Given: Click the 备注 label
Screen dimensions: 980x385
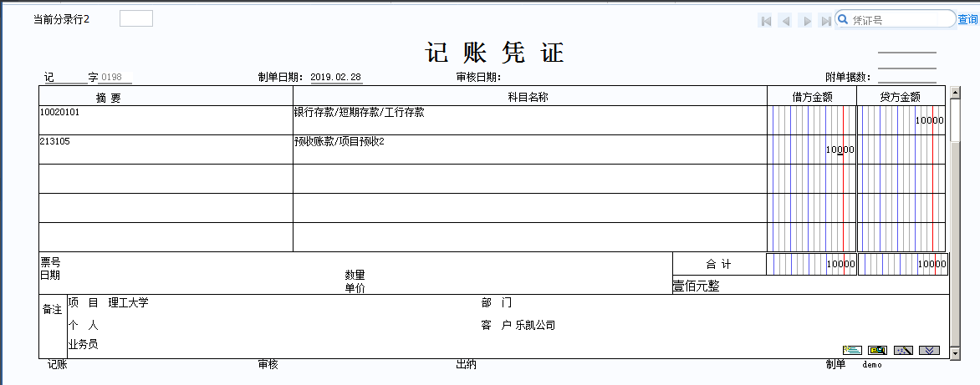Looking at the screenshot, I should [52, 310].
